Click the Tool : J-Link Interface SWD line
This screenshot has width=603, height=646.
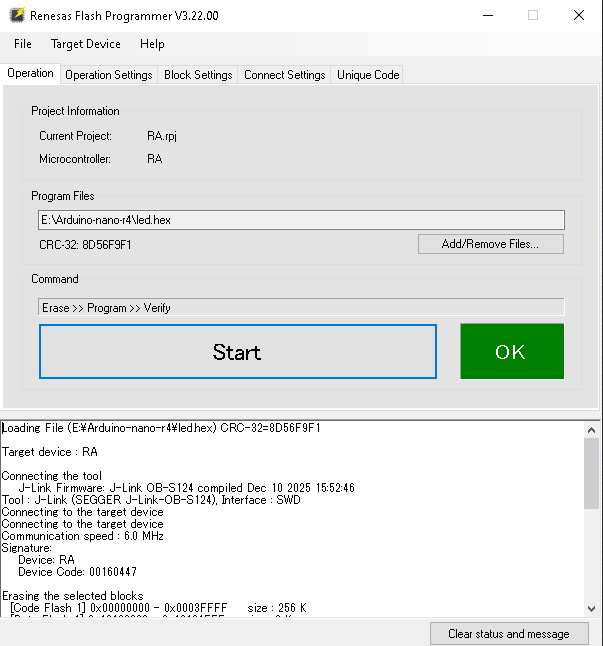point(151,500)
